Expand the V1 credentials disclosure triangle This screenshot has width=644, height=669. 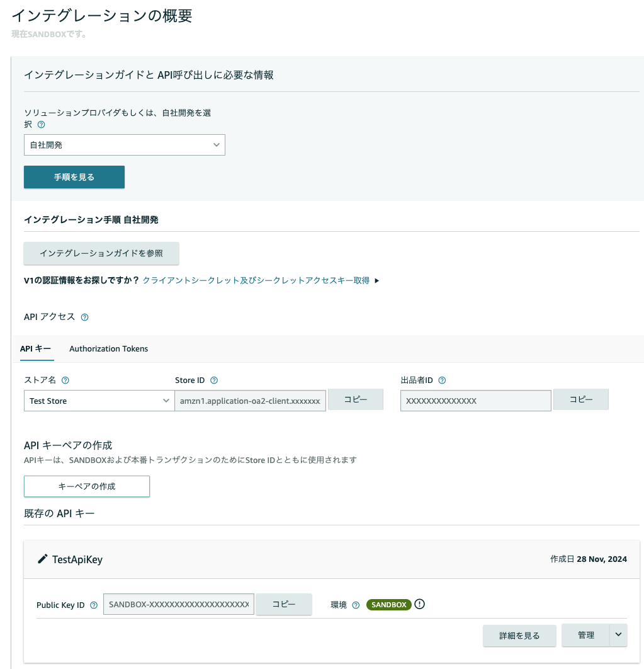pos(376,281)
